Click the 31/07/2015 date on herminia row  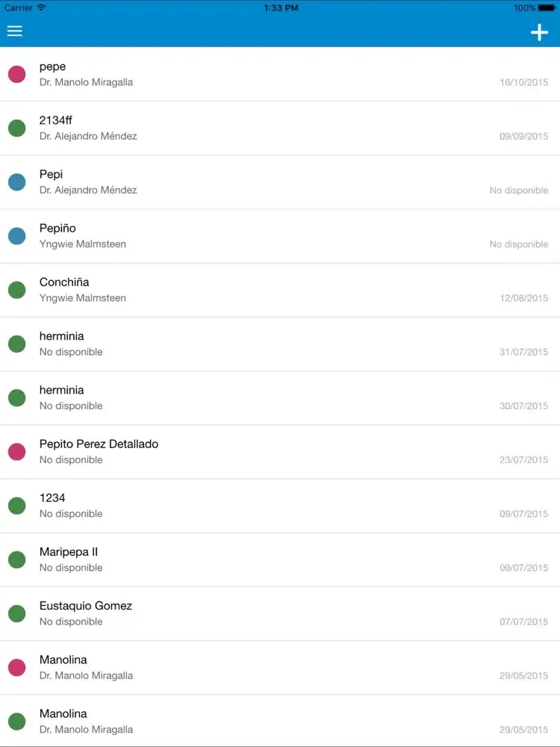click(523, 352)
